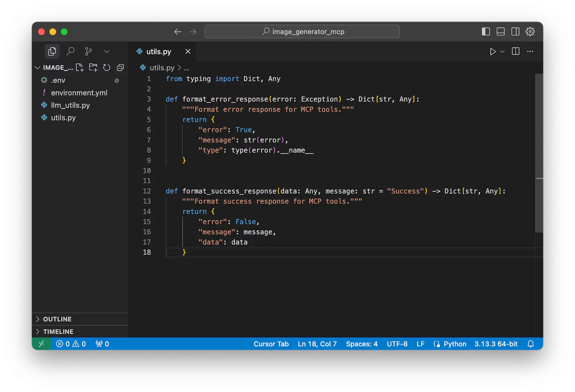Create a new file in explorer
Screen dimensions: 575x392
coord(80,68)
